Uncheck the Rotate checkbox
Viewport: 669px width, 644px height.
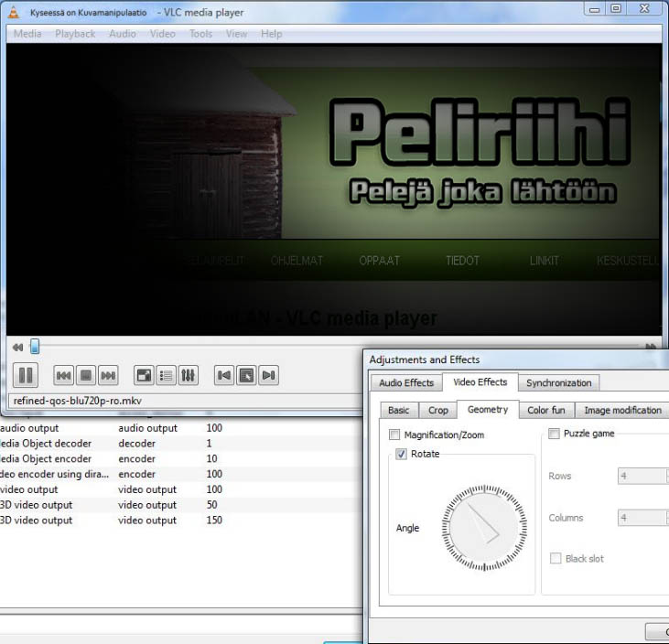point(401,454)
